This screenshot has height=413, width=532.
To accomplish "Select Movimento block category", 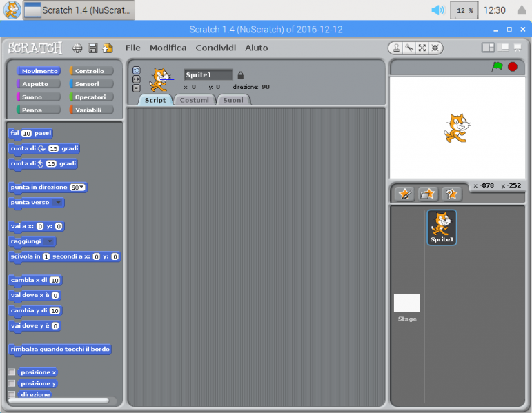I will click(39, 71).
